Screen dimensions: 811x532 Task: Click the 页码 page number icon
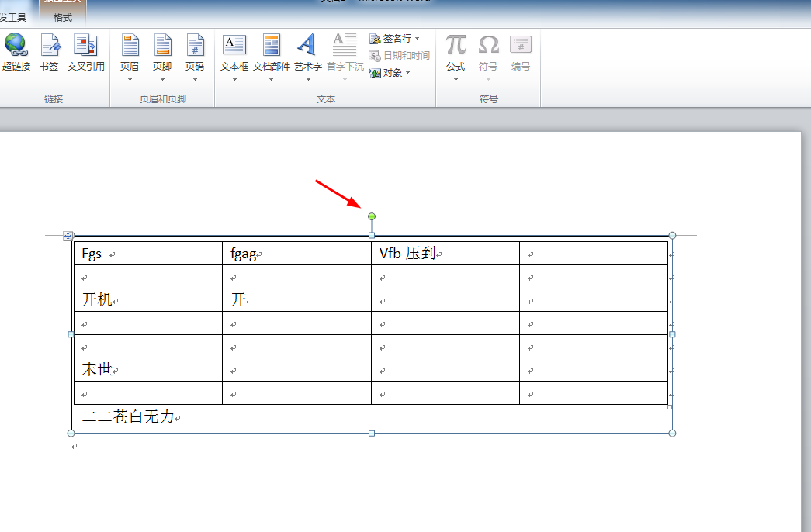tap(195, 45)
